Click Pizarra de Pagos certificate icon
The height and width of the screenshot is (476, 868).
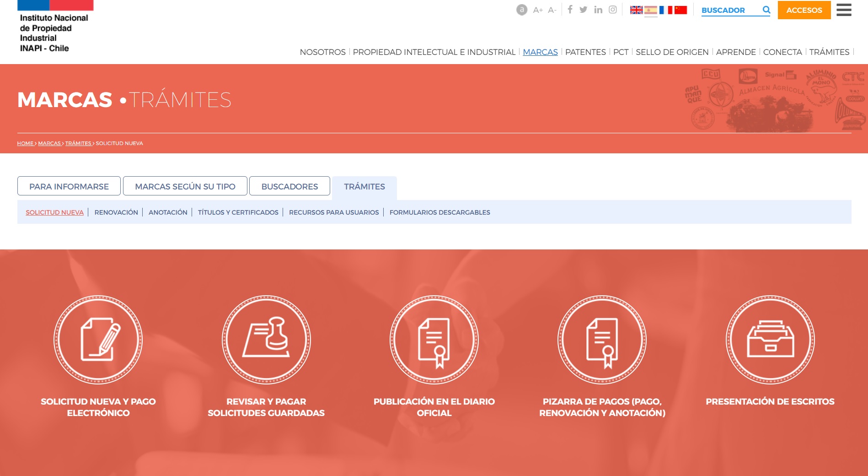coord(602,340)
